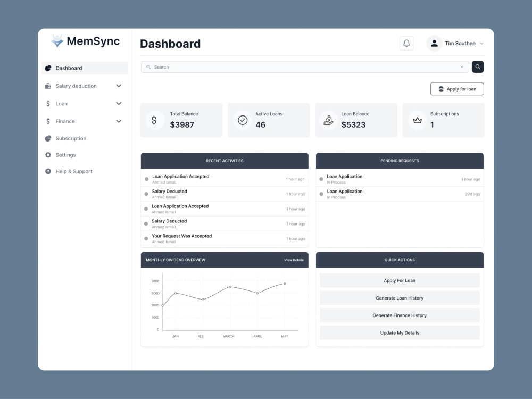The image size is (532, 399).
Task: Focus the Search input field
Action: click(305, 67)
